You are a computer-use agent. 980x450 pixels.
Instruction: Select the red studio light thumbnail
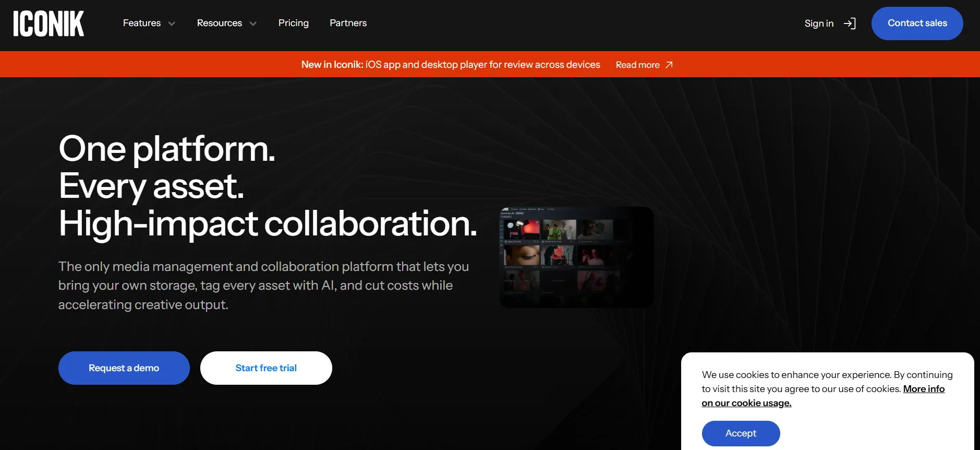tap(522, 229)
